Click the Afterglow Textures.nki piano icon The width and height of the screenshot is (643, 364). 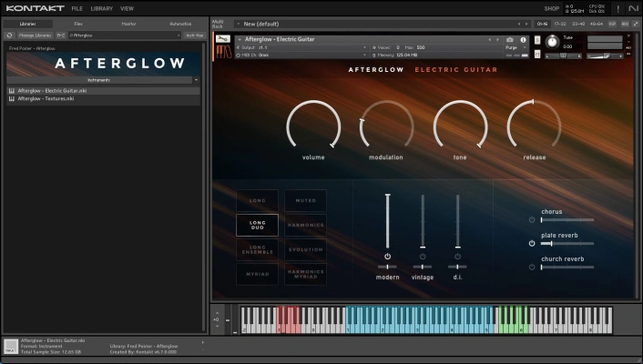[x=12, y=99]
